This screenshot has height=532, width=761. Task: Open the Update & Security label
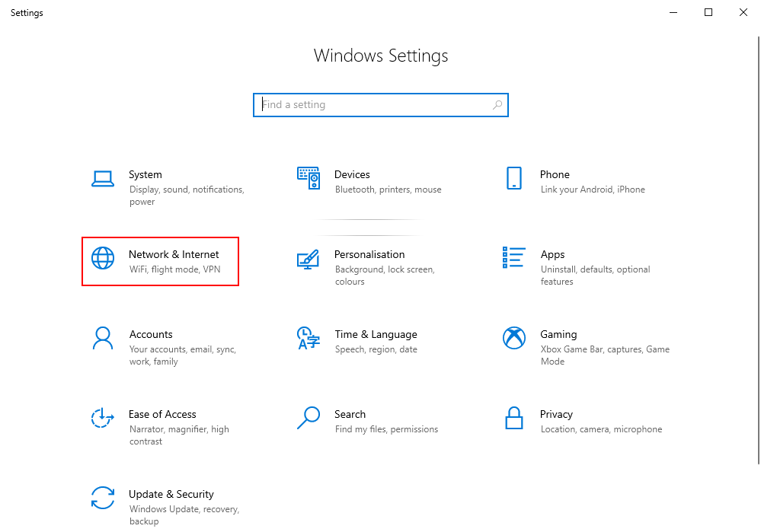[x=171, y=494]
